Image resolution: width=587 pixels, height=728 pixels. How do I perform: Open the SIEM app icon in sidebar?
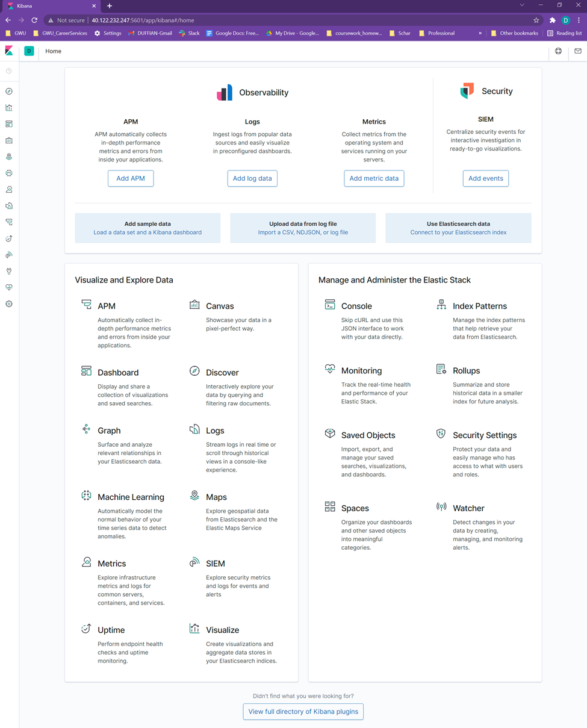8,254
